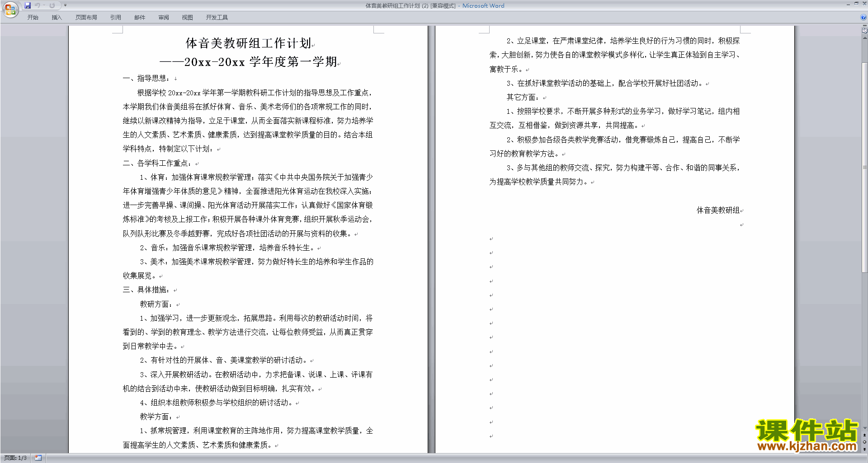Switch to the 页面布局 tab
The width and height of the screenshot is (868, 463).
(86, 18)
